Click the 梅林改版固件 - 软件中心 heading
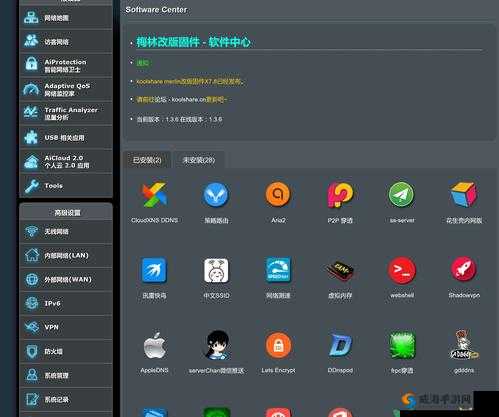The width and height of the screenshot is (499, 417). (x=193, y=42)
